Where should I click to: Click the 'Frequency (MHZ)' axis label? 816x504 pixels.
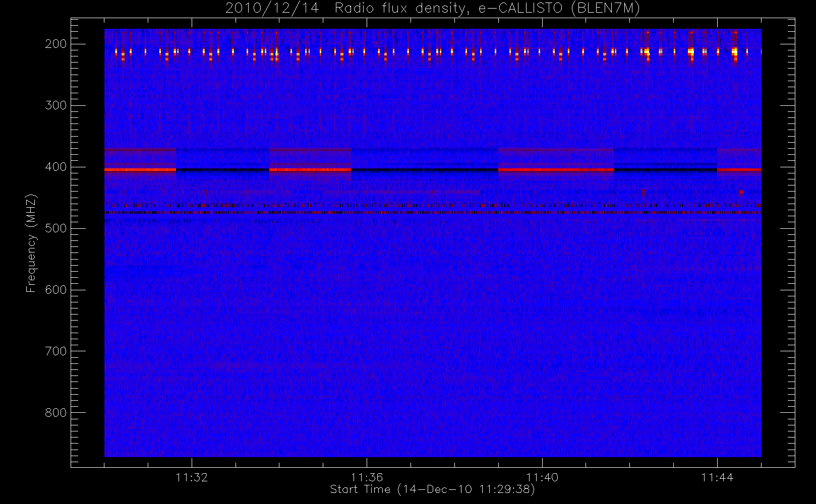(31, 243)
